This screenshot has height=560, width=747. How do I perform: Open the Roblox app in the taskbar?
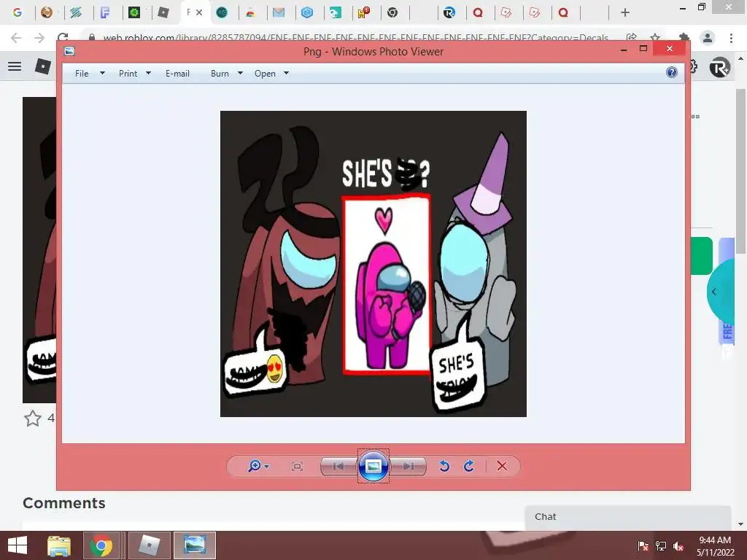click(x=150, y=545)
